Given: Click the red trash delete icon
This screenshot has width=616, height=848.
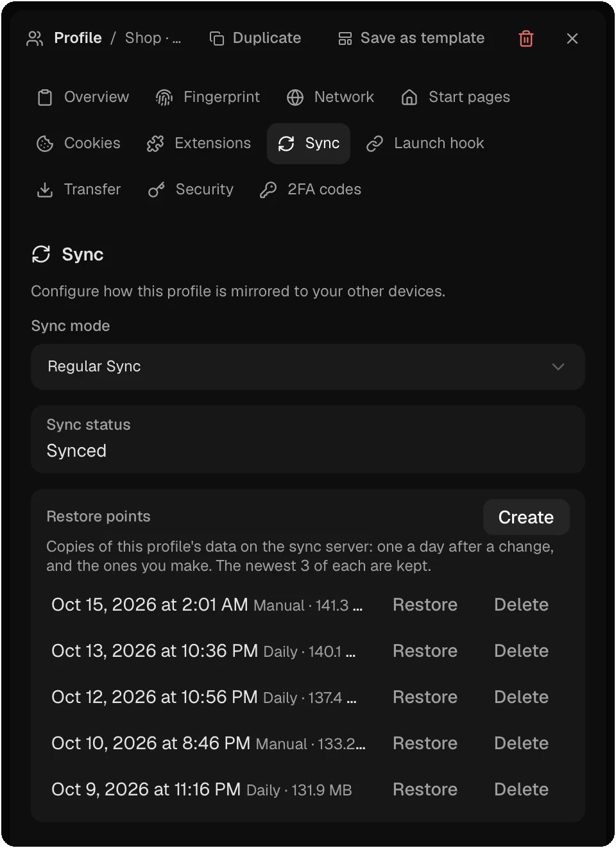Looking at the screenshot, I should pos(526,38).
